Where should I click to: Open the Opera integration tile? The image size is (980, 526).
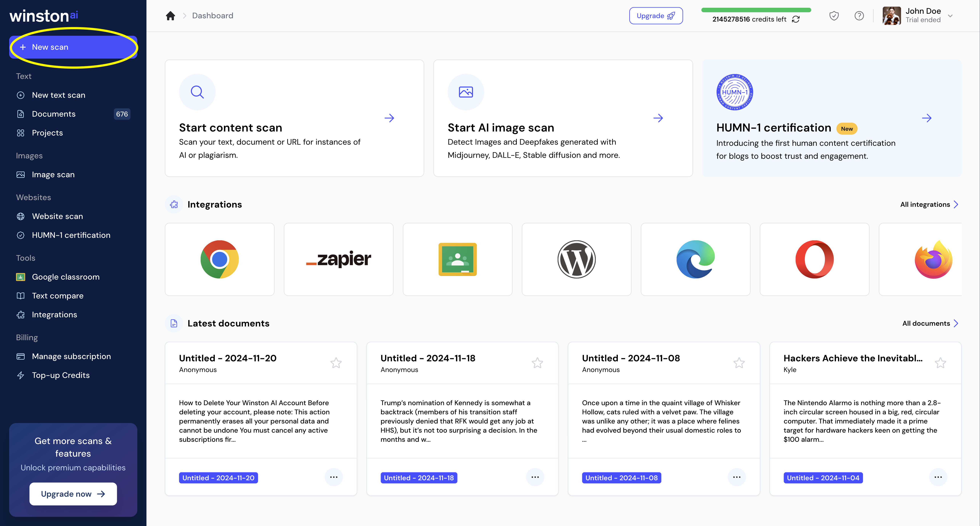coord(814,259)
